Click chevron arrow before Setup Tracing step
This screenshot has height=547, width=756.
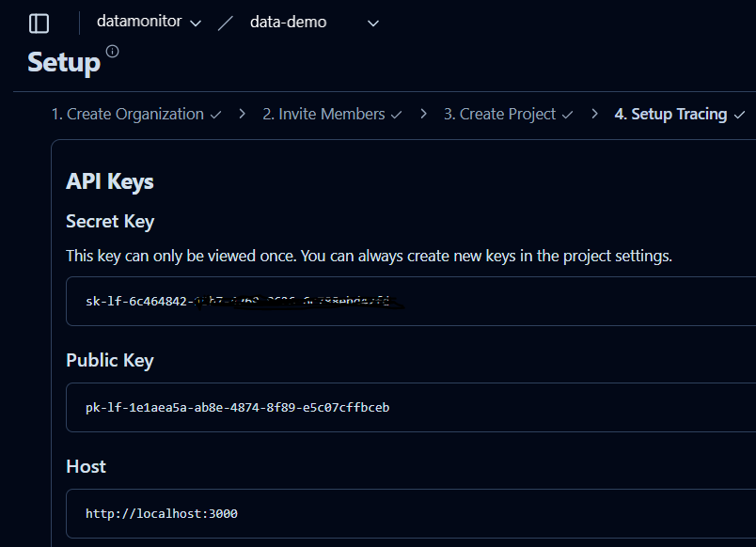point(594,114)
